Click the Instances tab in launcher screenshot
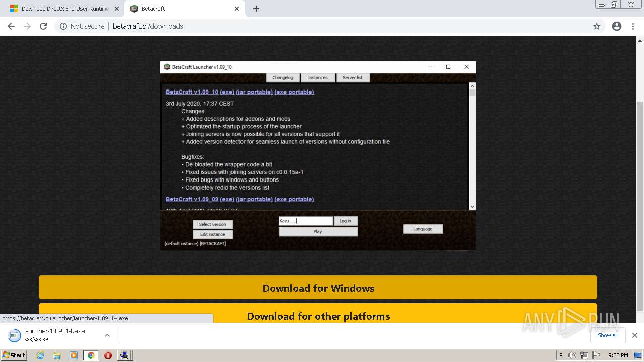 pyautogui.click(x=317, y=78)
